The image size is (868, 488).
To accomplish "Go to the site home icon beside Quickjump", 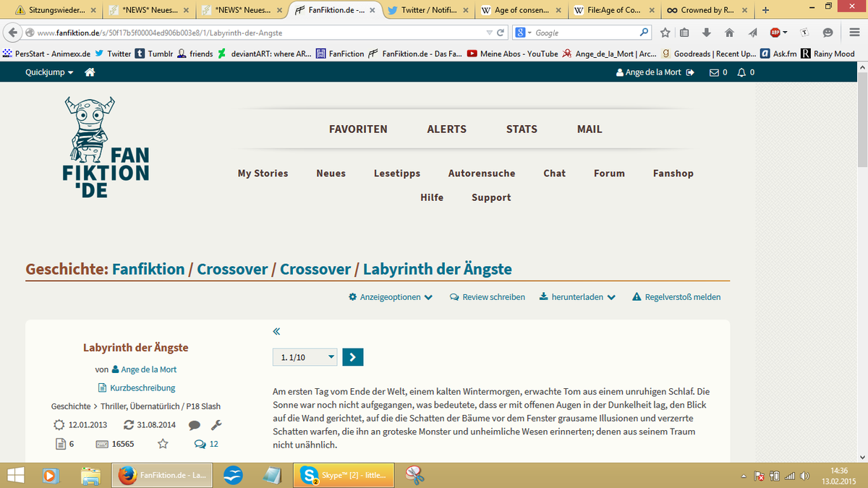I will click(90, 72).
